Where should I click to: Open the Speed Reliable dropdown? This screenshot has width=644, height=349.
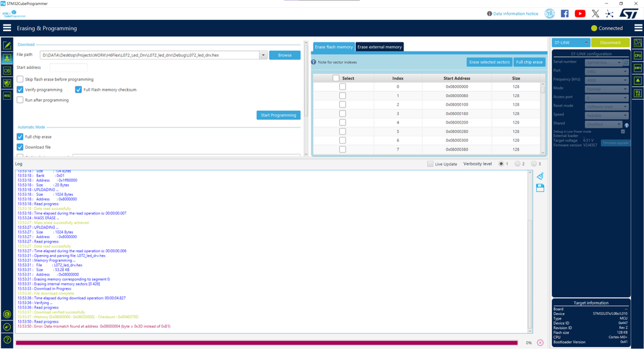[607, 115]
